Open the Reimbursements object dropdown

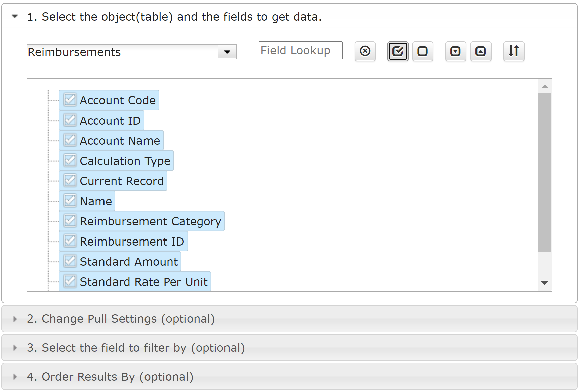tap(227, 52)
